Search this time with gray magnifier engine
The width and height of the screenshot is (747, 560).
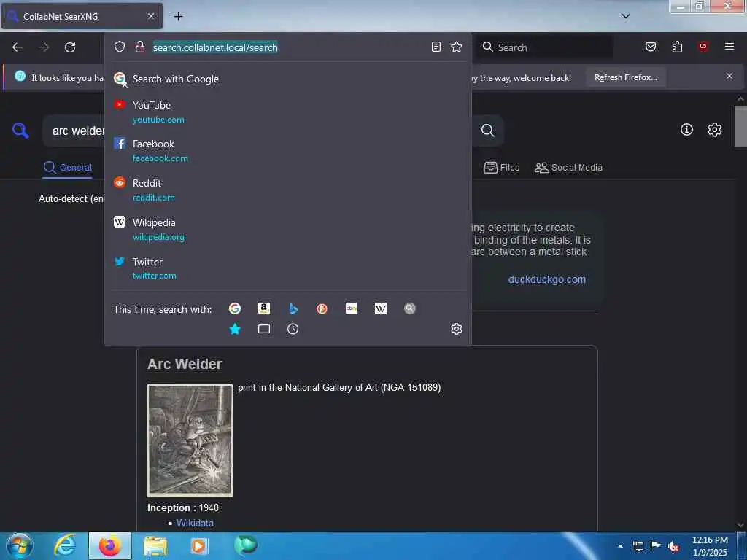410,308
